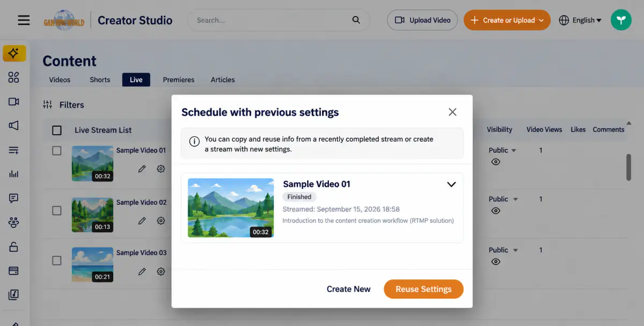Open the unlock padlock sidebar icon
Viewport: 644px width, 326px height.
tap(14, 247)
